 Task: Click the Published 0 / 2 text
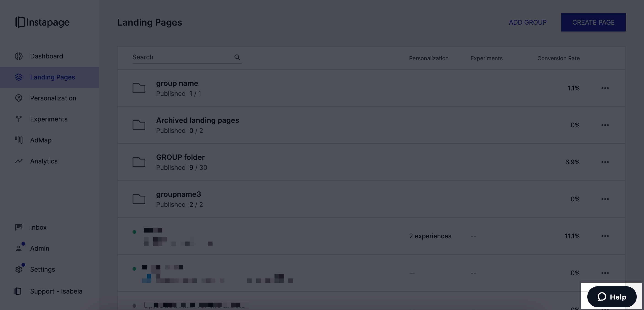pyautogui.click(x=179, y=131)
